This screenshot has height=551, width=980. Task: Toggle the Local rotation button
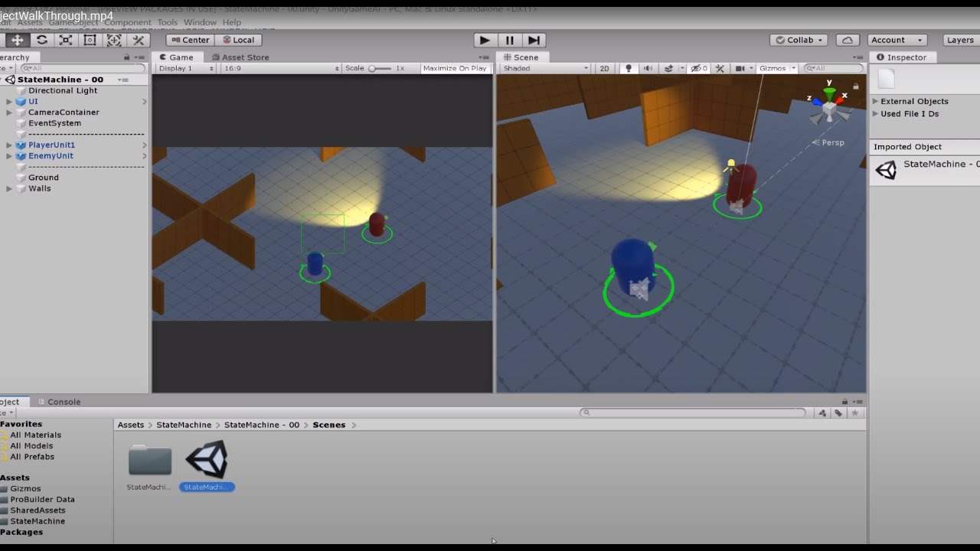(238, 40)
